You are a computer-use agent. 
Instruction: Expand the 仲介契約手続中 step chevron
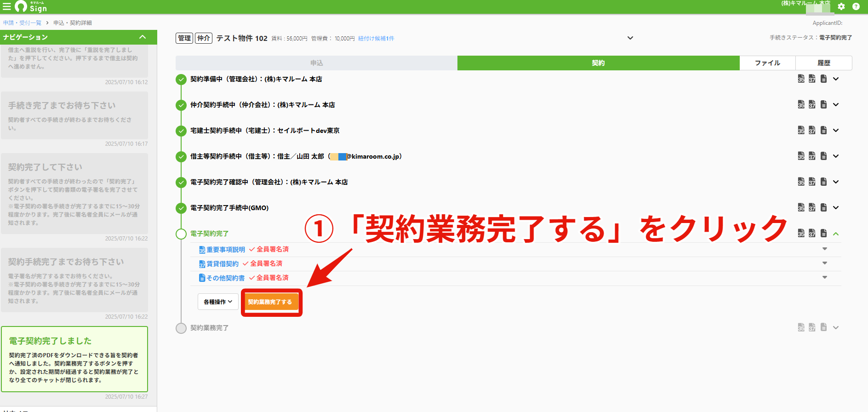836,104
